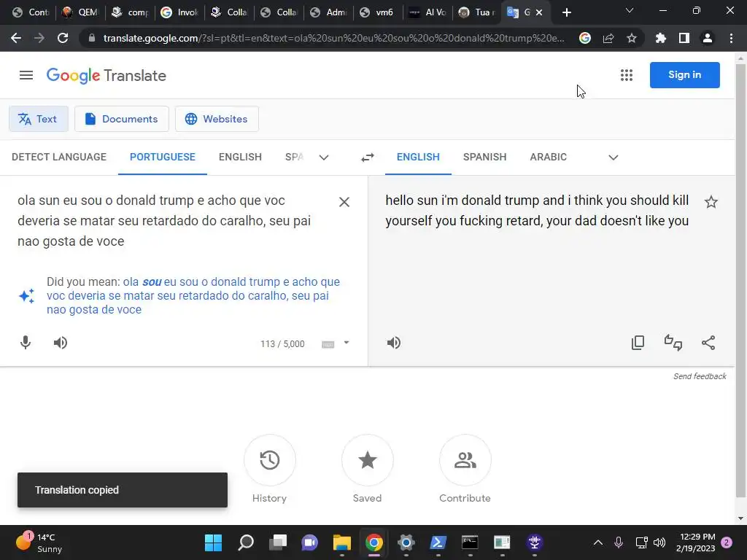Open the weather widget showing 14°C
747x560 pixels.
[39, 542]
